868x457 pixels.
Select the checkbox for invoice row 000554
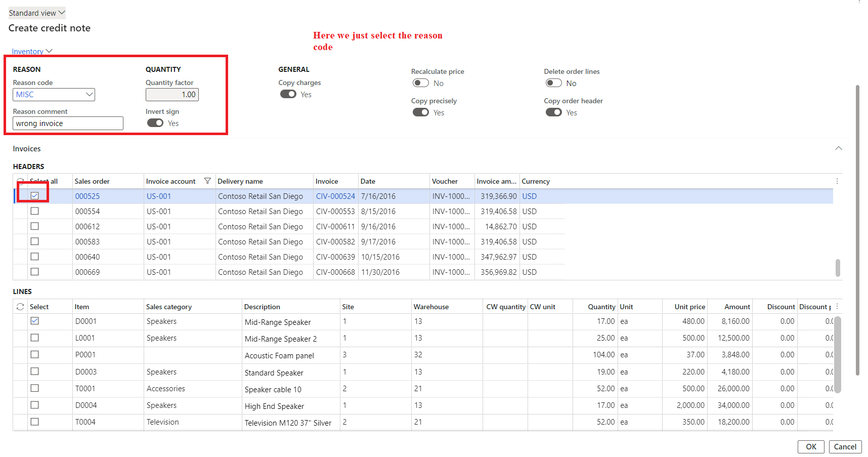(x=34, y=211)
